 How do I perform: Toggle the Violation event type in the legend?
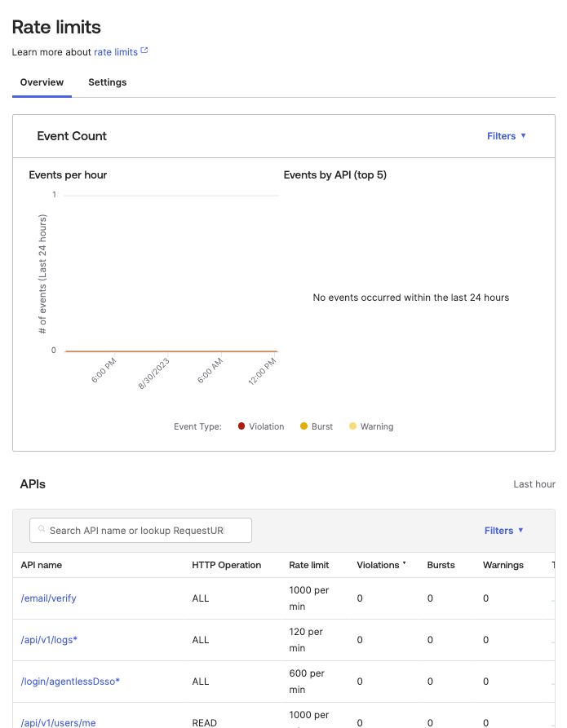coord(261,426)
